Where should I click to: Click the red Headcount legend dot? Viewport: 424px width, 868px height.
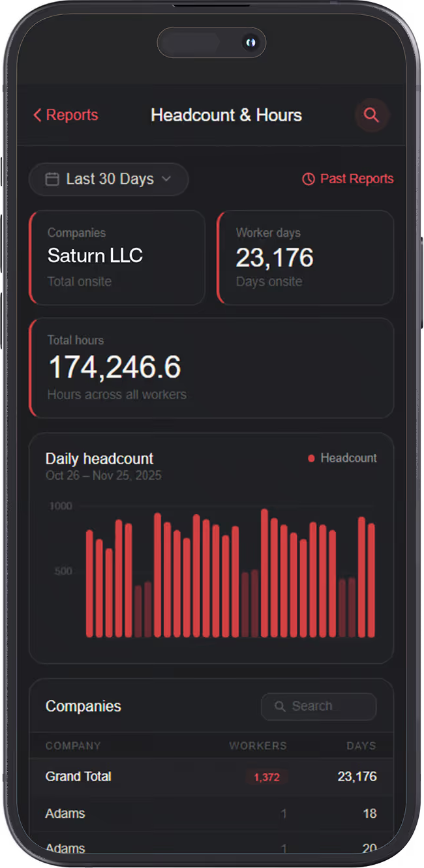click(311, 458)
